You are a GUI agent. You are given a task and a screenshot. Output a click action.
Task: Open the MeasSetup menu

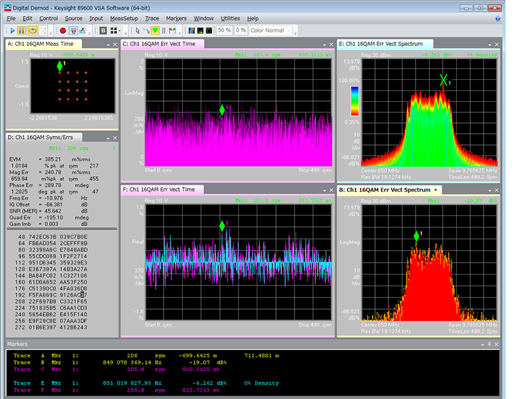pos(124,18)
